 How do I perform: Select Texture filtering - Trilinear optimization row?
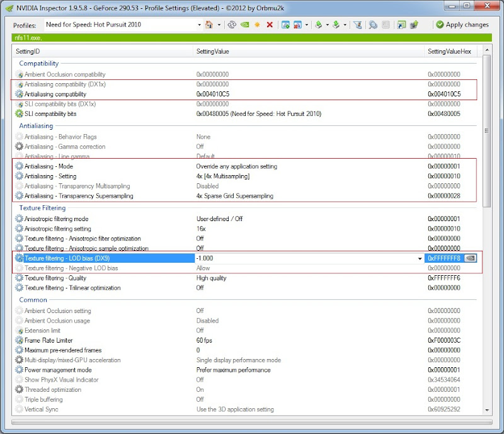(x=246, y=288)
